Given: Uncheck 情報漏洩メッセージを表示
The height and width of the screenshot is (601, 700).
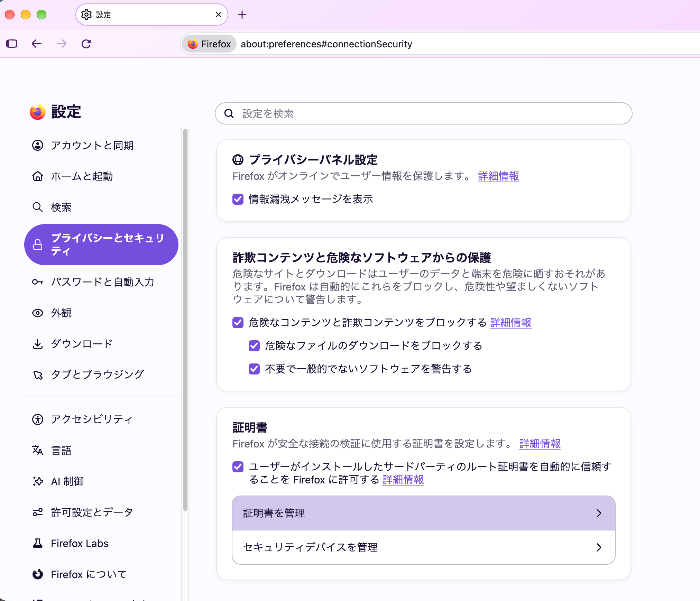Looking at the screenshot, I should pyautogui.click(x=238, y=199).
